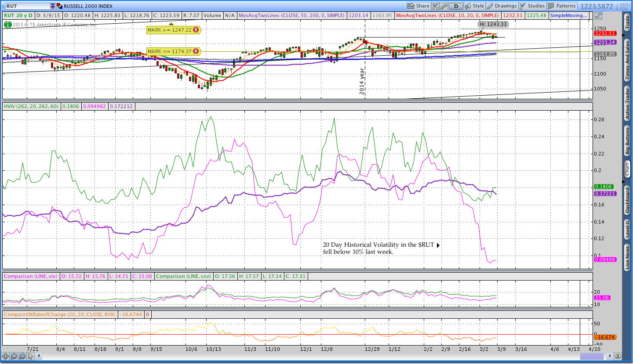Open the Trade side tab

[x=627, y=22]
